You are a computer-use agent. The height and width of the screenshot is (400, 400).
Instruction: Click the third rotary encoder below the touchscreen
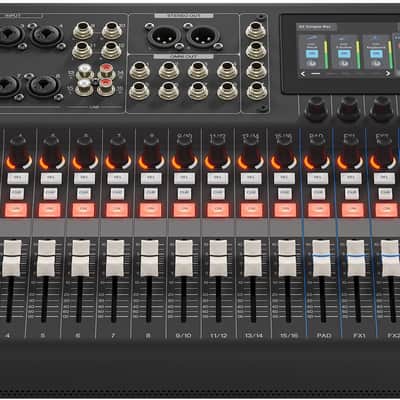coord(381,108)
